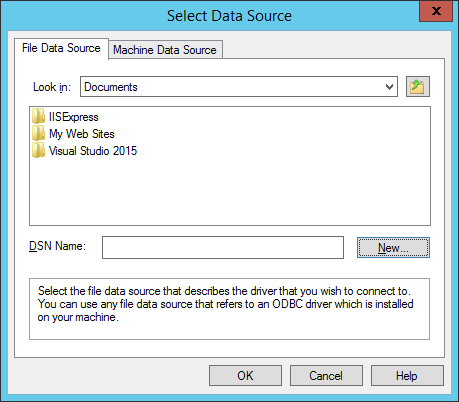
Task: Click the New... button
Action: click(393, 248)
